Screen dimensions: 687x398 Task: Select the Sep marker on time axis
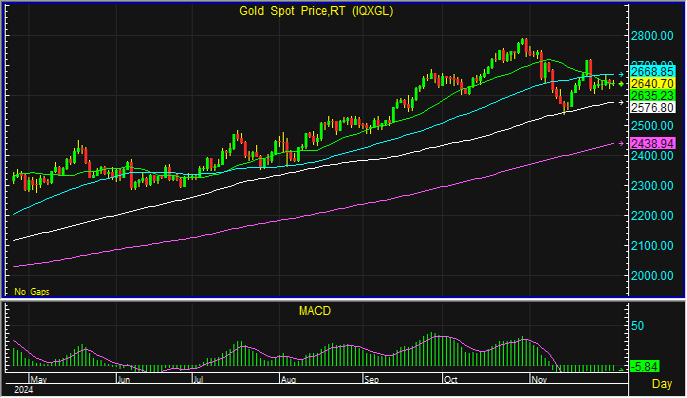[x=372, y=380]
